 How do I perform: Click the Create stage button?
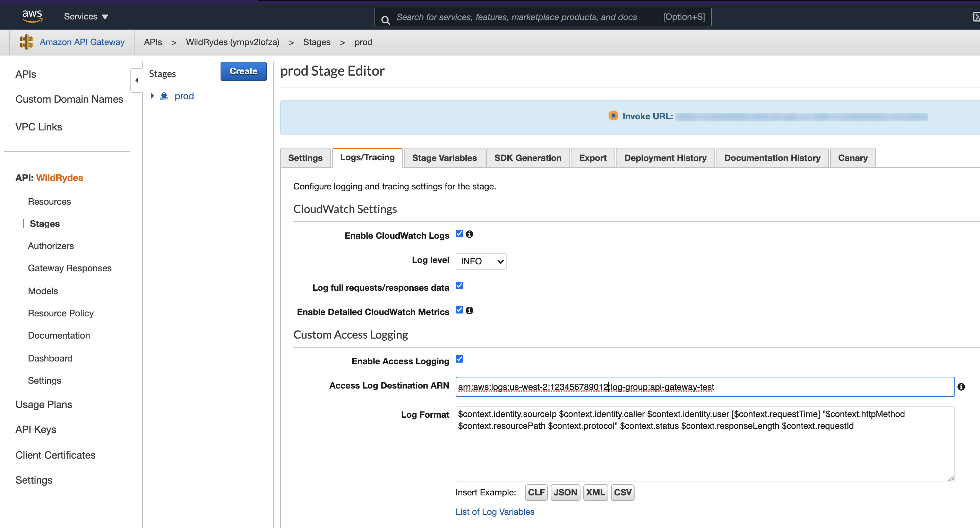pos(243,71)
